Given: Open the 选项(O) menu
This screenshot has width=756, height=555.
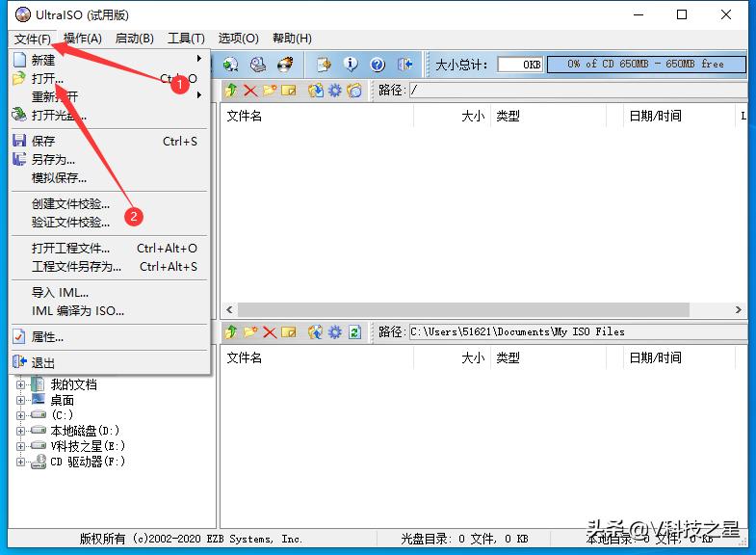Looking at the screenshot, I should [238, 39].
